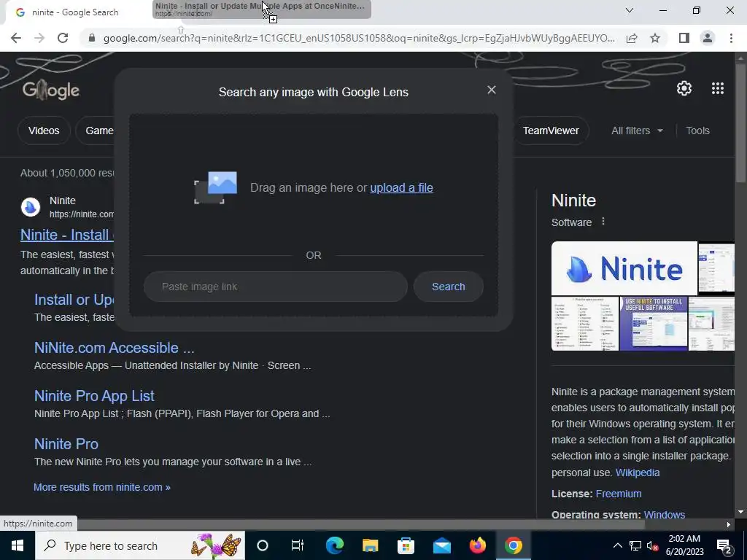Open the large Ninite logo image
This screenshot has height=560, width=747.
(624, 268)
